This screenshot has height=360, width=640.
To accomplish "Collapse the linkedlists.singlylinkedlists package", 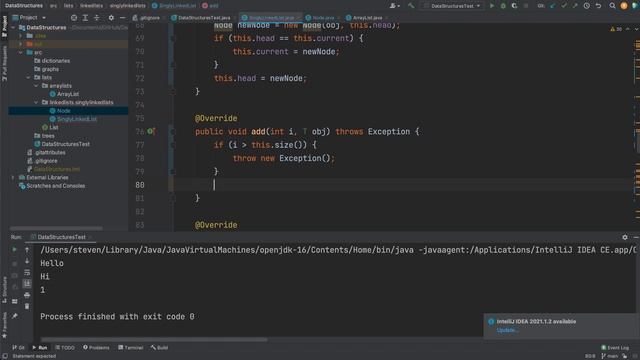I will click(36, 102).
